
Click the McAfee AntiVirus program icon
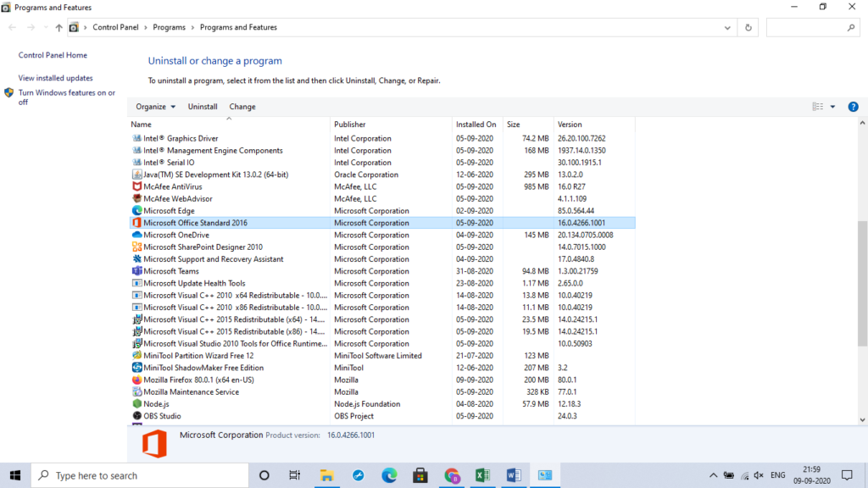click(136, 186)
